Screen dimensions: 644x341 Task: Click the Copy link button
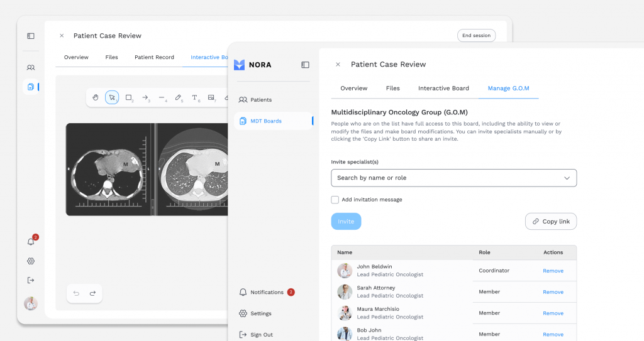(551, 222)
